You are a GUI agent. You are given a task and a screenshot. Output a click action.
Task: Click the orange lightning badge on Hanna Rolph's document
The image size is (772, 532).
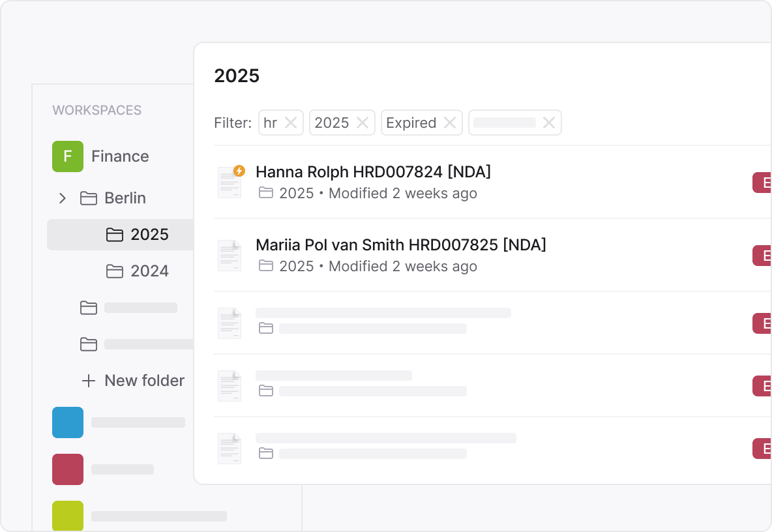tap(239, 170)
